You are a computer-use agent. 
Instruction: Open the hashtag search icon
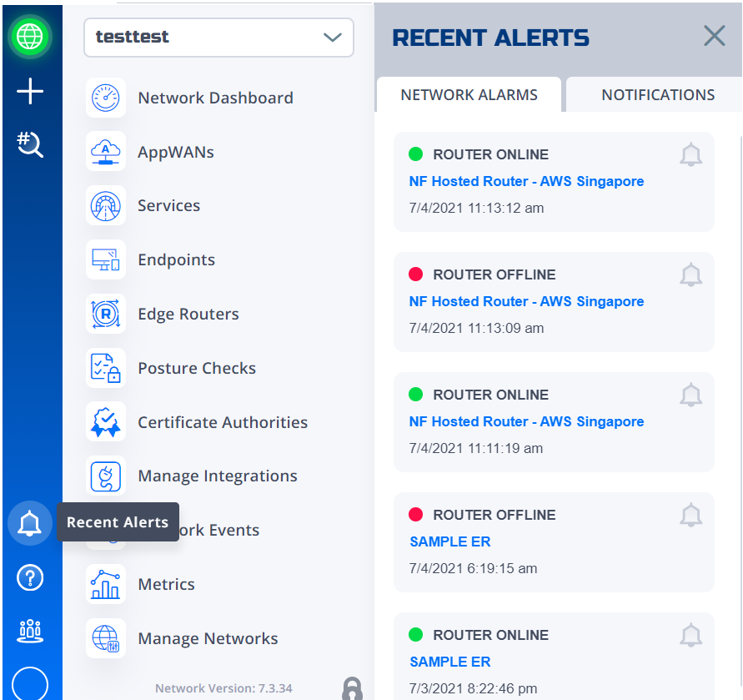30,144
